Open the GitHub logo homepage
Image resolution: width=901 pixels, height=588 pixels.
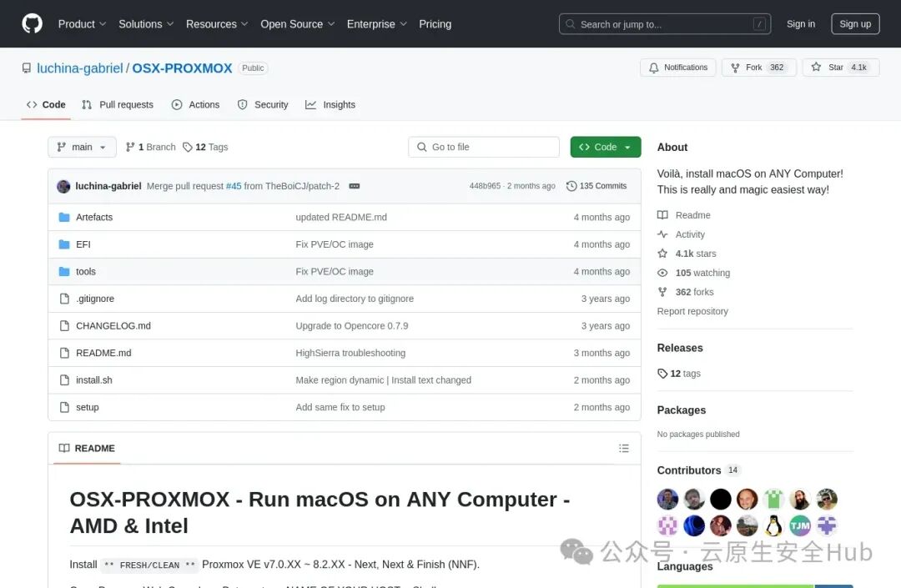click(x=33, y=23)
